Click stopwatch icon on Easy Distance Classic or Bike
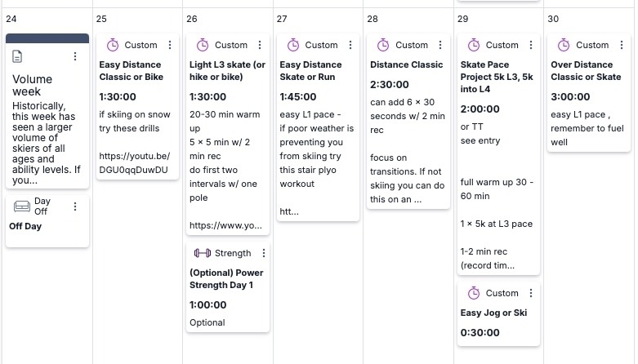This screenshot has width=638, height=364. (113, 45)
